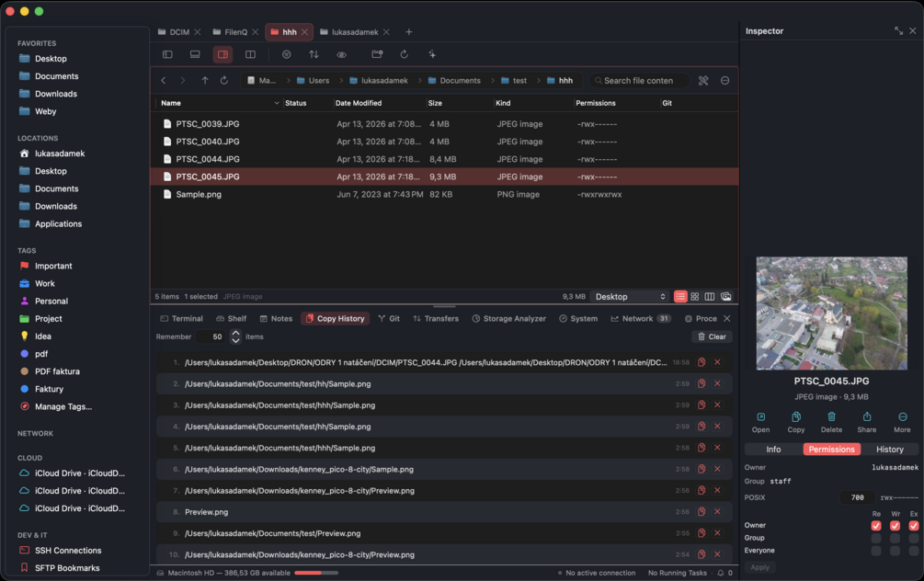Close the hhh tab
This screenshot has height=581, width=924.
pos(304,32)
